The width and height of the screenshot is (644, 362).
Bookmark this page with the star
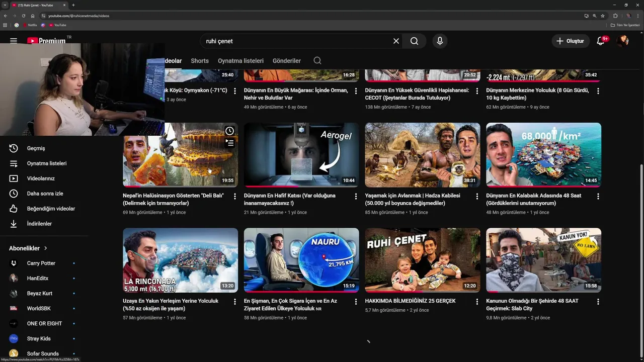(x=603, y=16)
